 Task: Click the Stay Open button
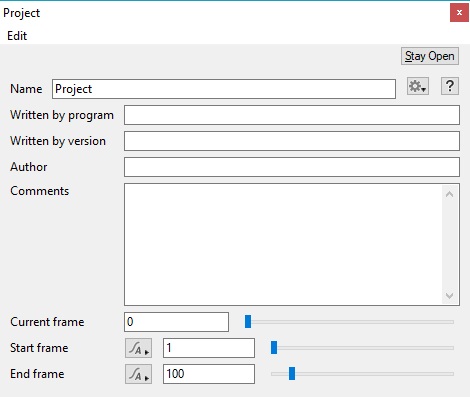tap(430, 56)
